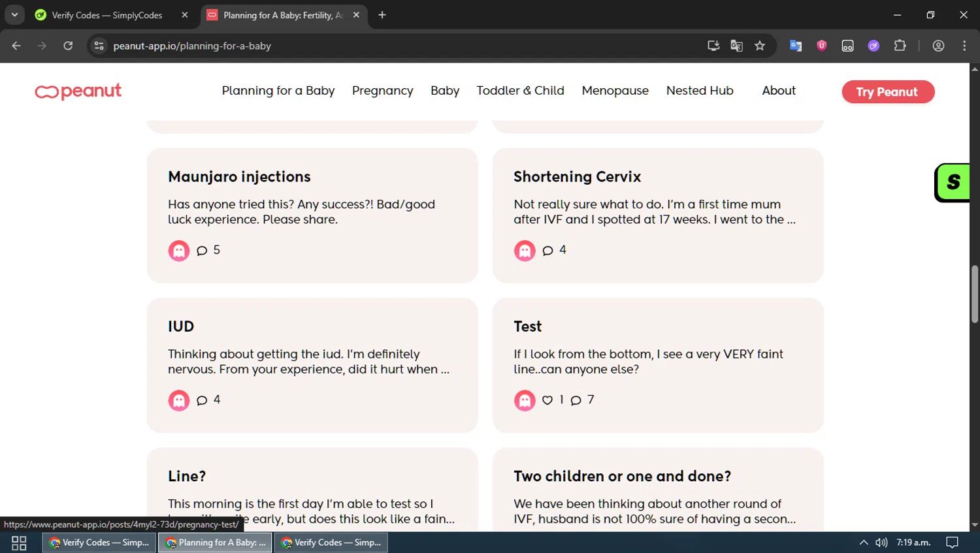Open the IUD post title
This screenshot has height=553, width=980.
181,326
